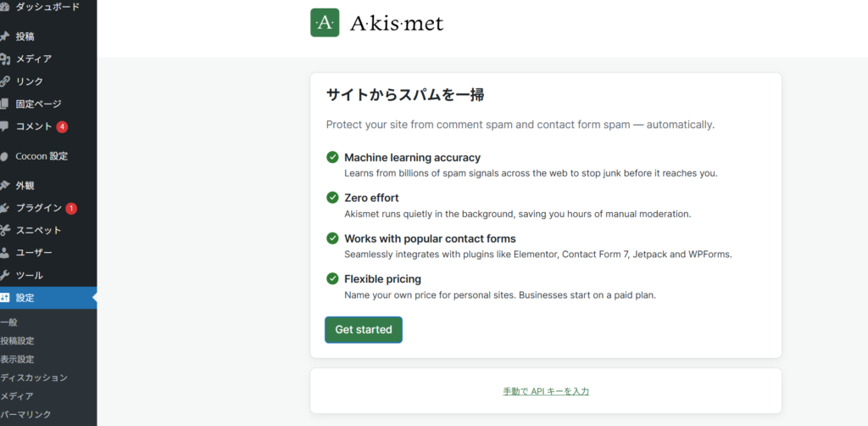Click the page icon beside 固定ページ
The image size is (868, 426).
(x=5, y=104)
